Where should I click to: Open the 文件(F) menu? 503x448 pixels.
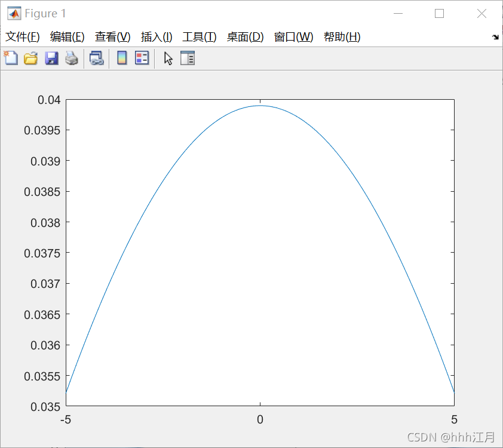[23, 36]
